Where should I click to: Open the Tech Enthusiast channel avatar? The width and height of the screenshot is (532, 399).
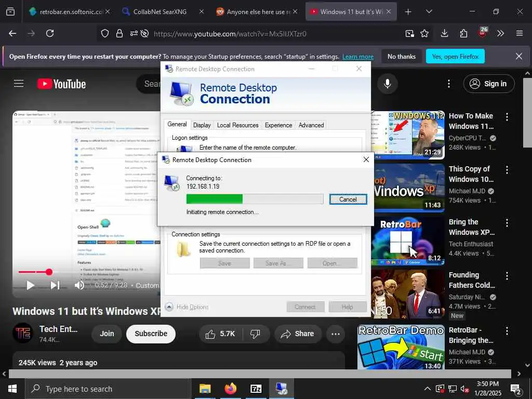[23, 333]
